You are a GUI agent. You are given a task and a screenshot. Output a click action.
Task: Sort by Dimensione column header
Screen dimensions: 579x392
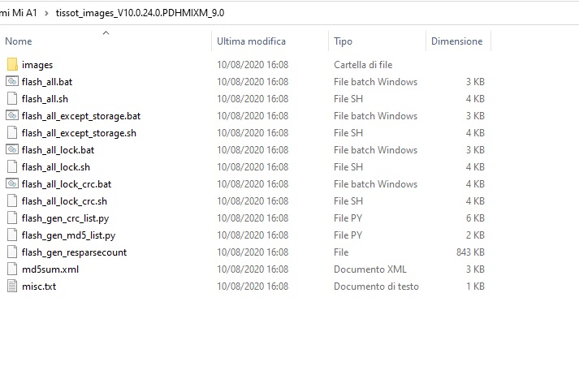coord(456,41)
